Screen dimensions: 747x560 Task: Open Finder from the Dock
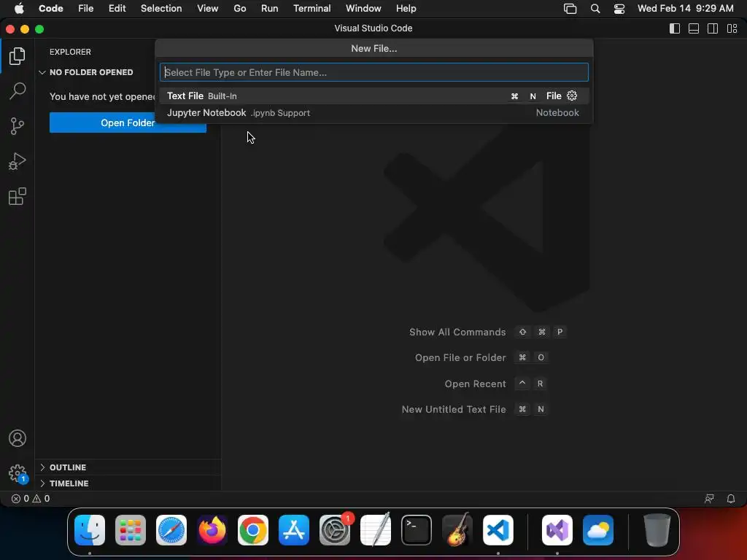tap(90, 530)
